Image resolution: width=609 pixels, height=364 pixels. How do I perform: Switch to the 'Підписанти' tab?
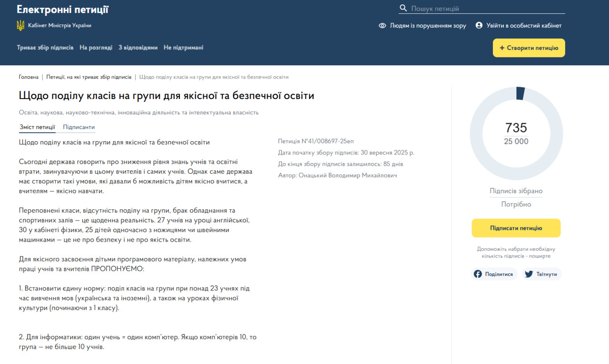tap(79, 127)
